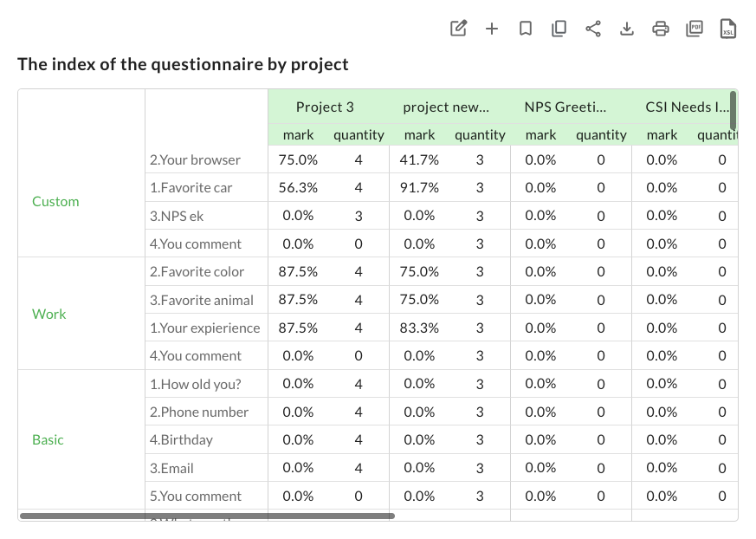Click the '2.Your browser' row label
Screen dimensions: 756x539
(x=195, y=159)
